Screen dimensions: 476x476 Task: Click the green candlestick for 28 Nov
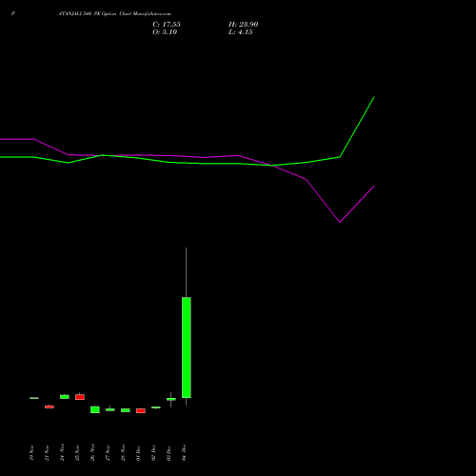click(x=126, y=410)
